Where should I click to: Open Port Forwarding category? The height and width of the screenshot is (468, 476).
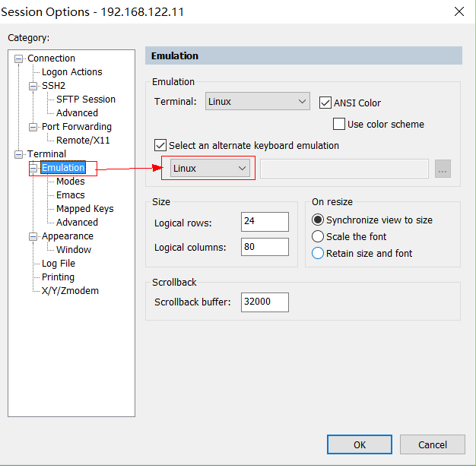(77, 126)
